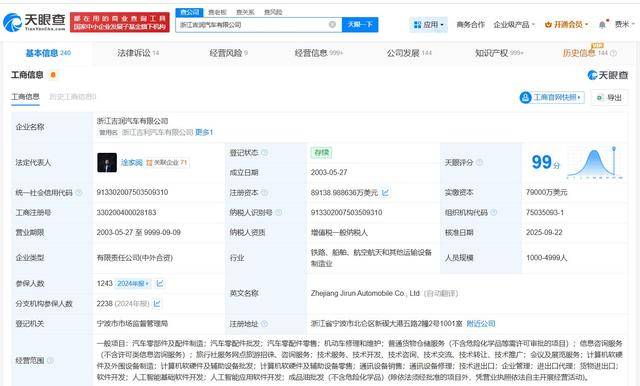Click the 更多1 former names link

coord(204,132)
